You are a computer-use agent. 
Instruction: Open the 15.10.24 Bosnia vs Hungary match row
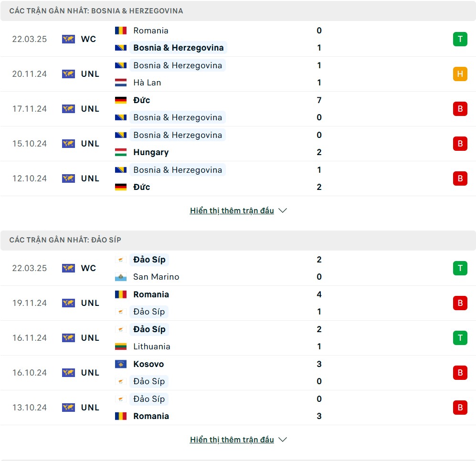pos(238,144)
